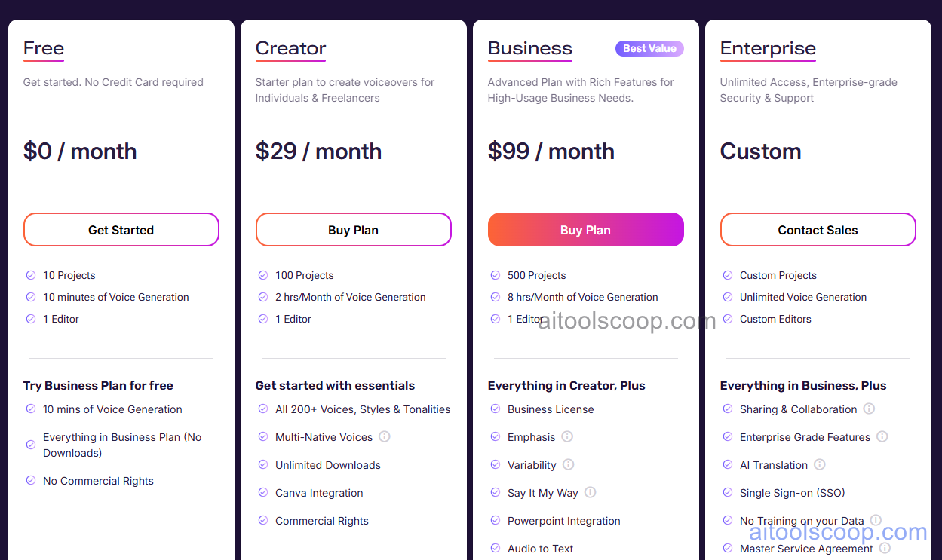Open the Multi-Native Voices info tooltip icon
The width and height of the screenshot is (942, 560).
click(385, 436)
